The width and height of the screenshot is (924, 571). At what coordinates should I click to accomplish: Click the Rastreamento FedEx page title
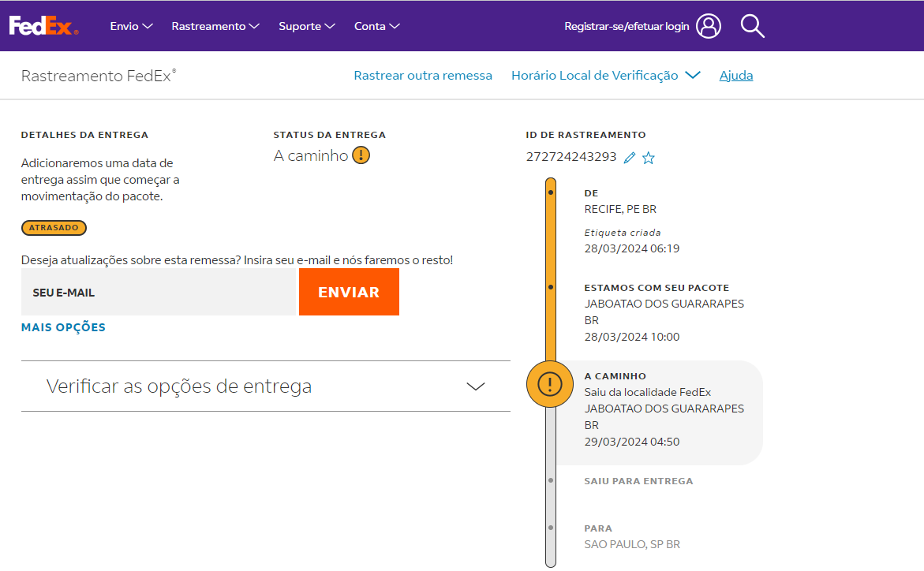click(x=99, y=76)
